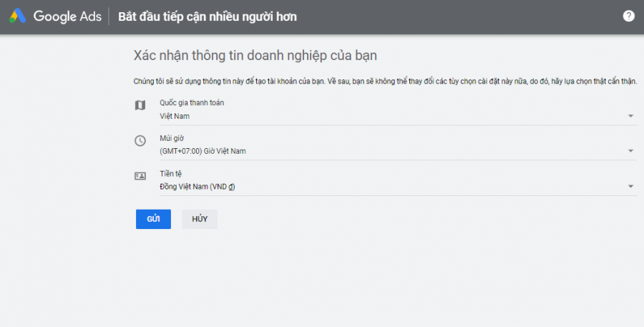644x327 pixels.
Task: Click the banknote icon beside Tiền tệ
Action: [x=140, y=176]
